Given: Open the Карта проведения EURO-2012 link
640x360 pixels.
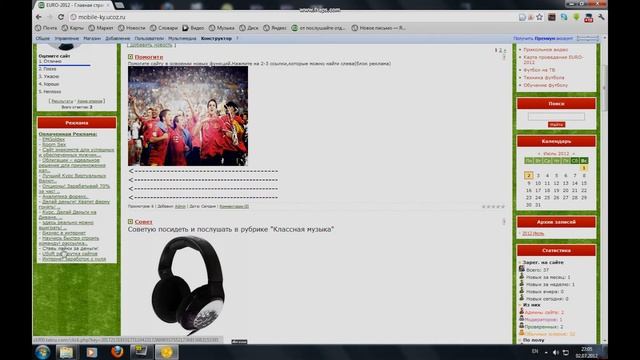Looking at the screenshot, I should coord(553,60).
